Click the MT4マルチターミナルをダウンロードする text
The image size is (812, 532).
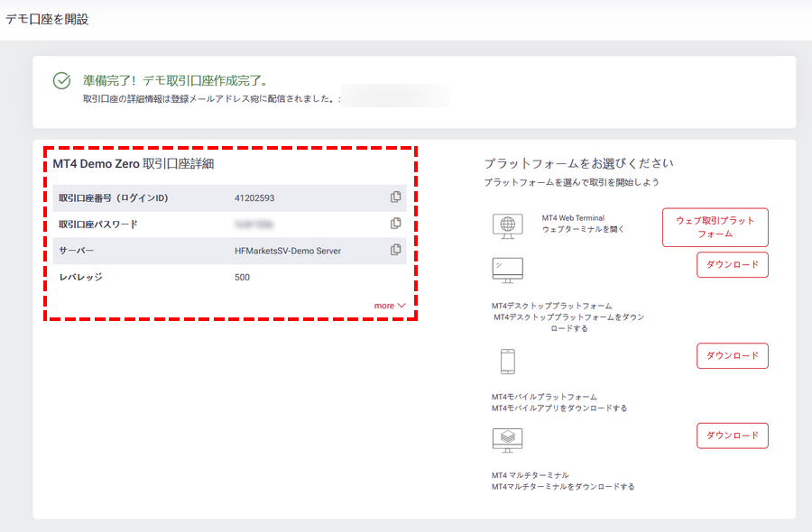563,486
